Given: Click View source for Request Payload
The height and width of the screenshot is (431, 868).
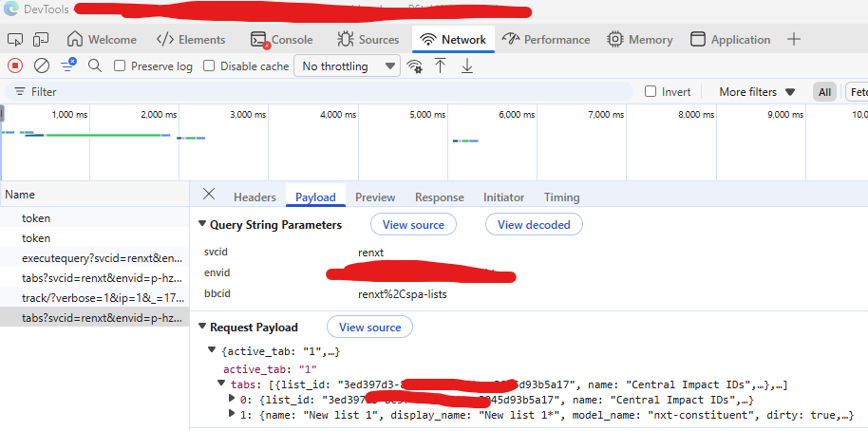Looking at the screenshot, I should pyautogui.click(x=369, y=327).
